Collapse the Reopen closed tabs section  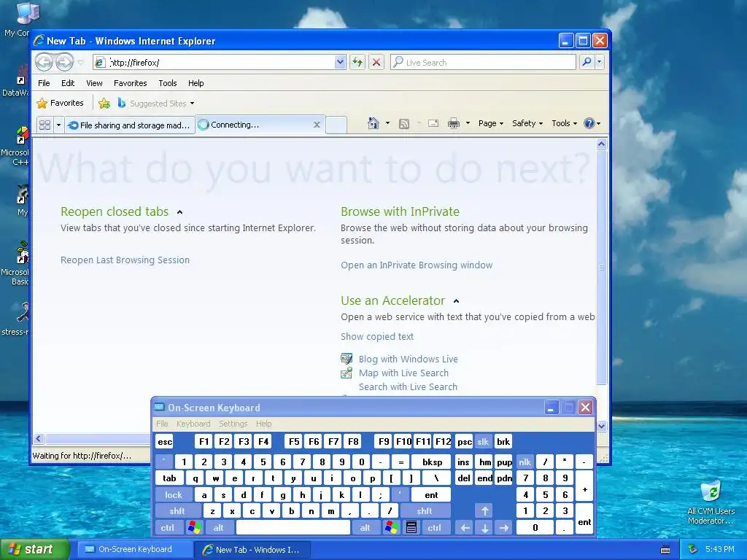[179, 212]
